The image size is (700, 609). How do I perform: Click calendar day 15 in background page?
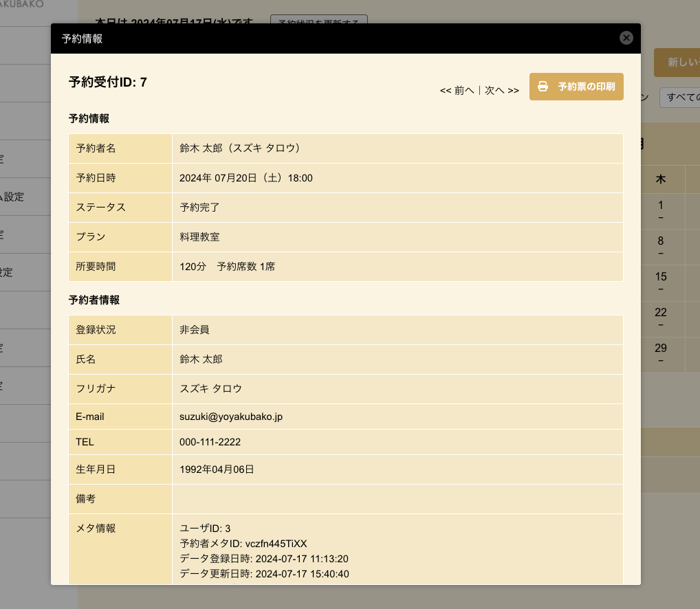pyautogui.click(x=661, y=276)
